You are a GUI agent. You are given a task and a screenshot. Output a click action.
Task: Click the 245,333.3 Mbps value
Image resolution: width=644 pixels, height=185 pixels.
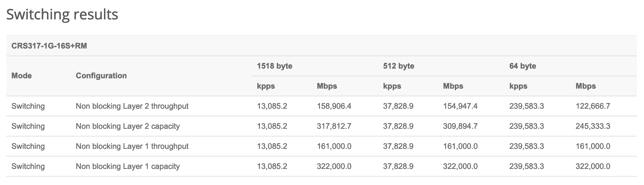tap(593, 126)
